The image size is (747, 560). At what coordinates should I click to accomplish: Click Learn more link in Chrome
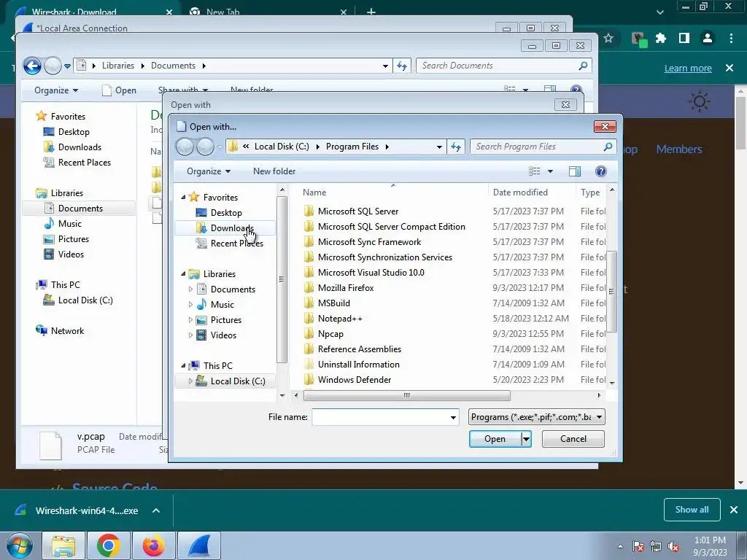click(688, 68)
